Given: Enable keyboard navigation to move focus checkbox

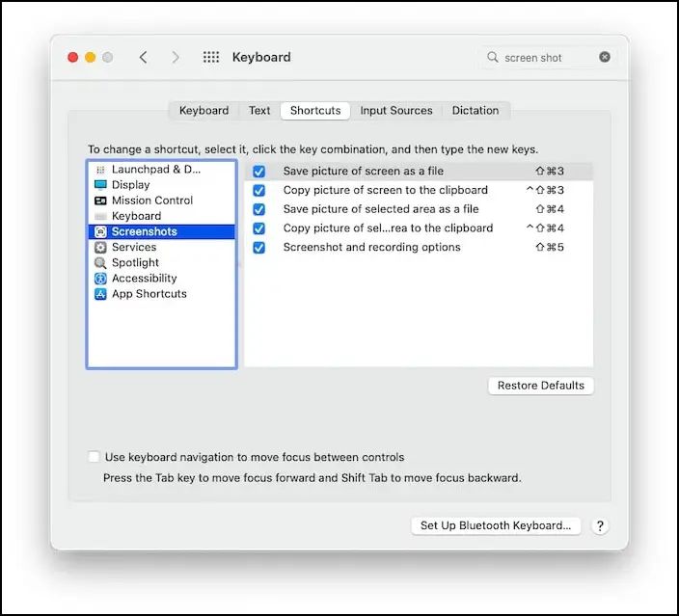Looking at the screenshot, I should tap(94, 457).
